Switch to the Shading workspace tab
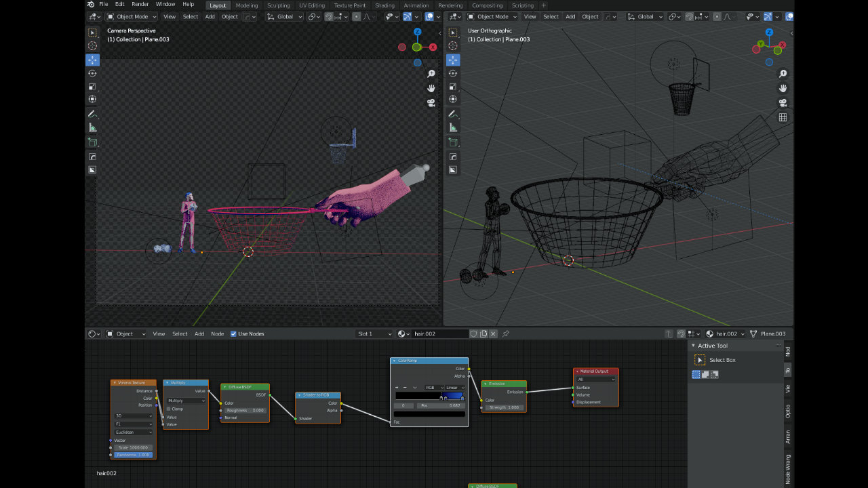This screenshot has width=868, height=488. pyautogui.click(x=384, y=5)
